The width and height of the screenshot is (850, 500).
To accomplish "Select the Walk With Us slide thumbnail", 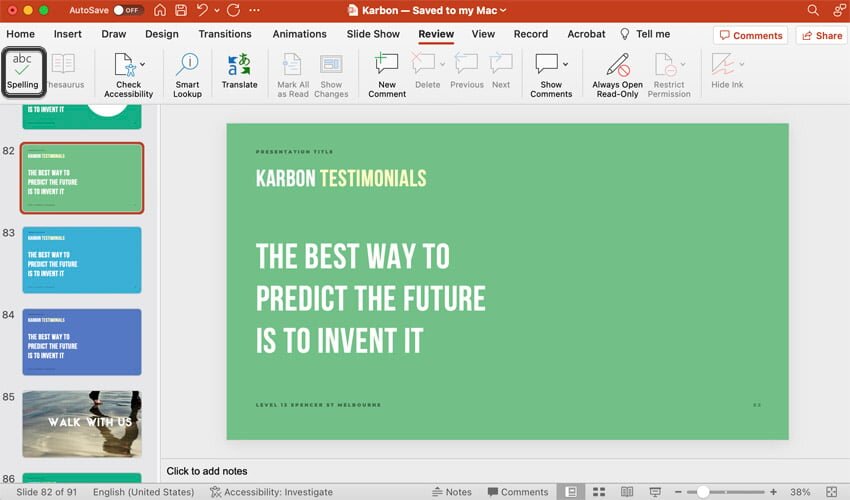I will (x=82, y=424).
